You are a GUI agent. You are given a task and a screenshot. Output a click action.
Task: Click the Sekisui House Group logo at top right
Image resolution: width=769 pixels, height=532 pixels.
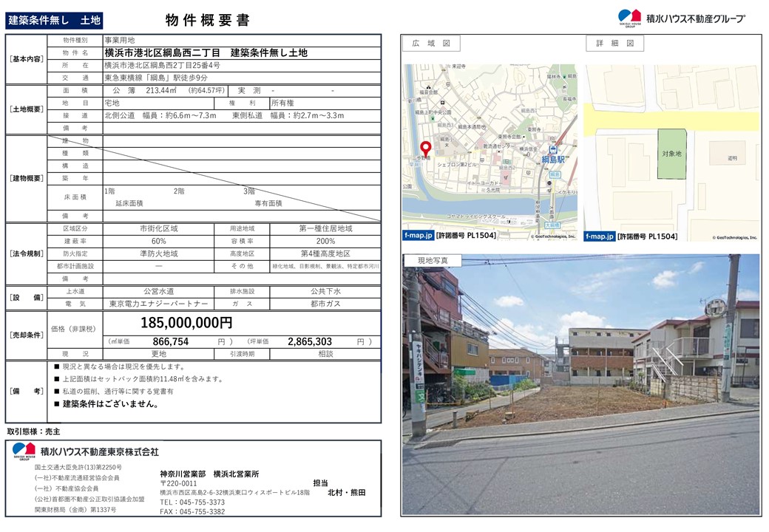tap(629, 18)
